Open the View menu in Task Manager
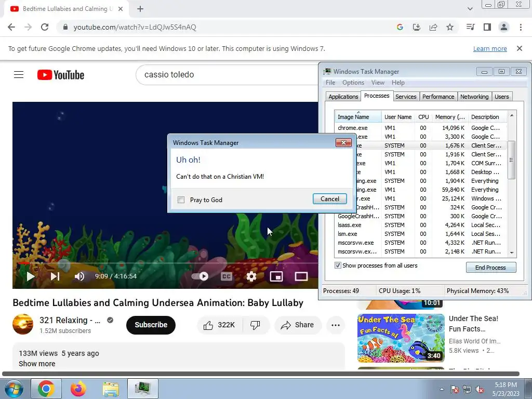This screenshot has width=532, height=399. click(x=378, y=83)
